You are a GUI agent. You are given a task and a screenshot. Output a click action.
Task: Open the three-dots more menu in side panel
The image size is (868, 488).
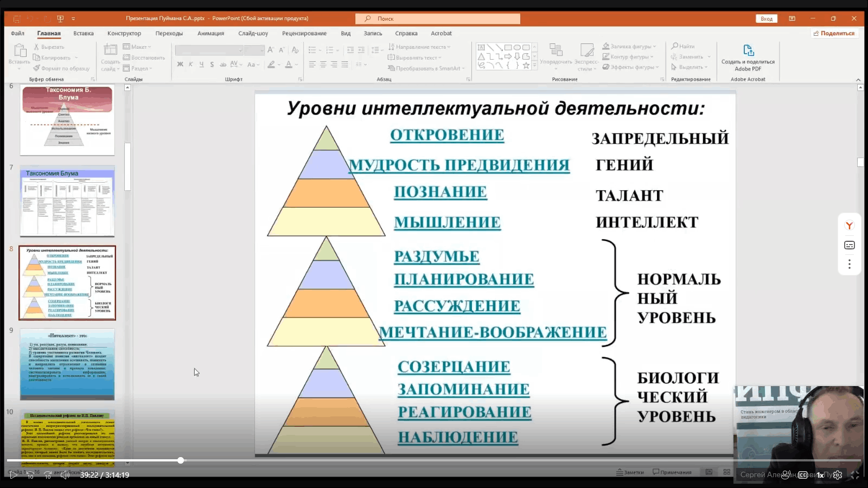point(850,264)
